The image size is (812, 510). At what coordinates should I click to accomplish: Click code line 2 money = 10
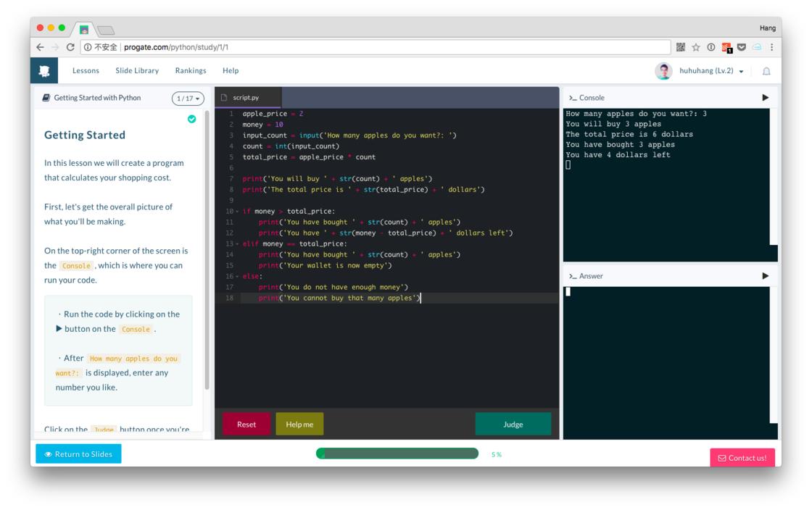pyautogui.click(x=262, y=125)
